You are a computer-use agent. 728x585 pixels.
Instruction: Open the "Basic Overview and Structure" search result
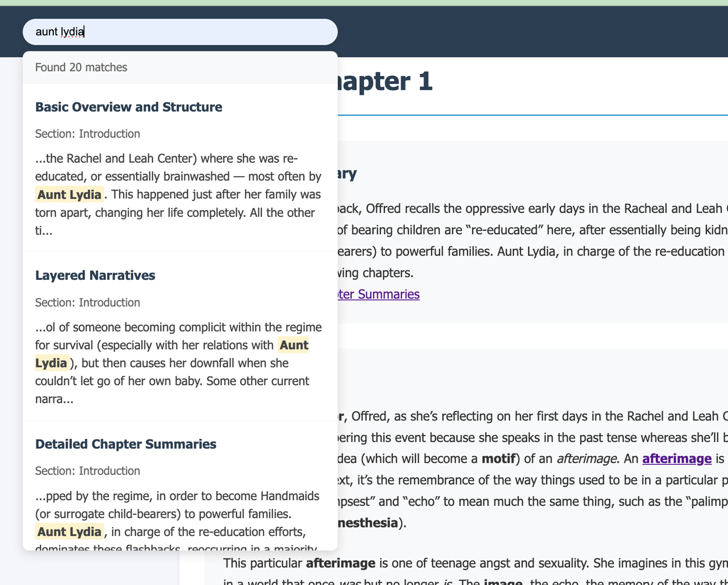click(x=129, y=107)
